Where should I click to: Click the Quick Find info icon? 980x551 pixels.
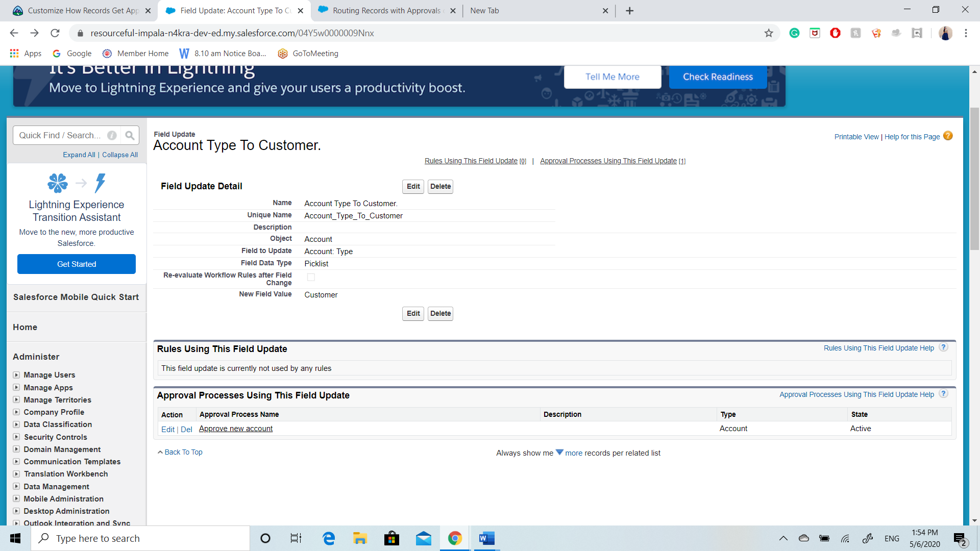pos(112,135)
